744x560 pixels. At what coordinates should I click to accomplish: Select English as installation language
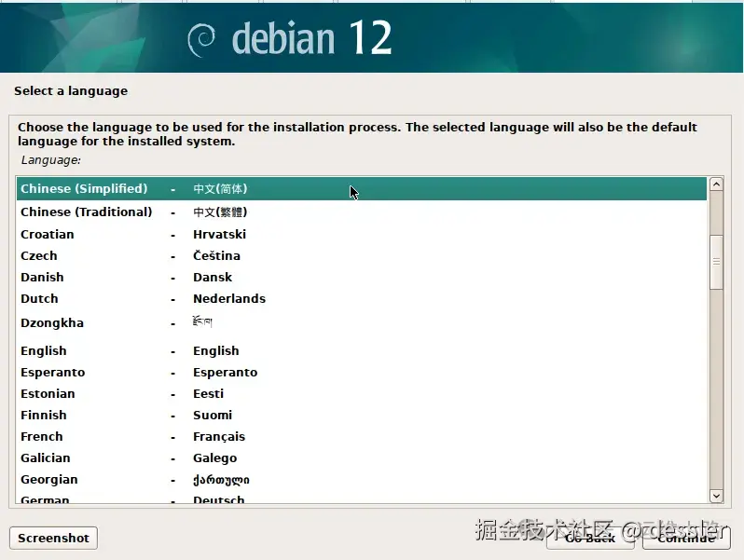[362, 351]
